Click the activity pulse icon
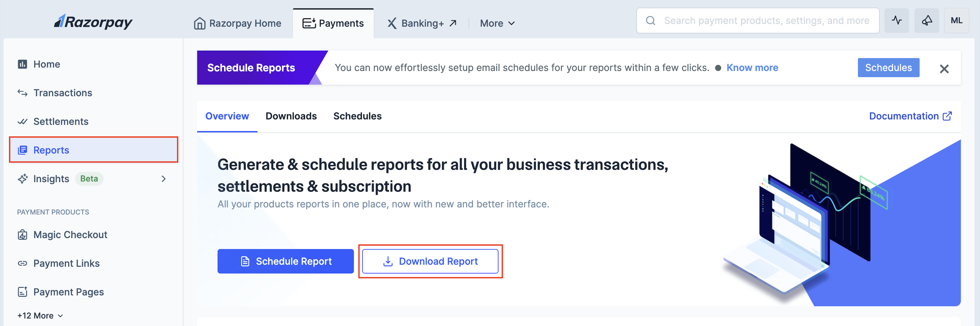Screen dimensions: 980x326 [897, 21]
